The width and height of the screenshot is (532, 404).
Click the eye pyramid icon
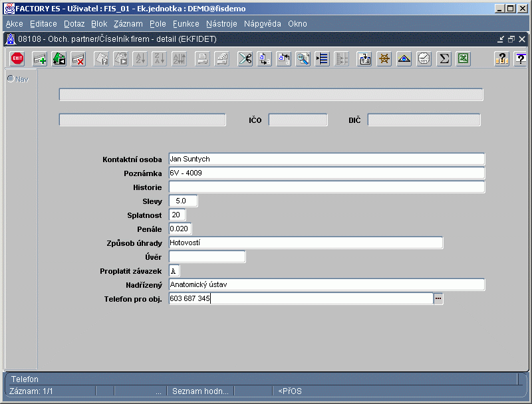(404, 59)
